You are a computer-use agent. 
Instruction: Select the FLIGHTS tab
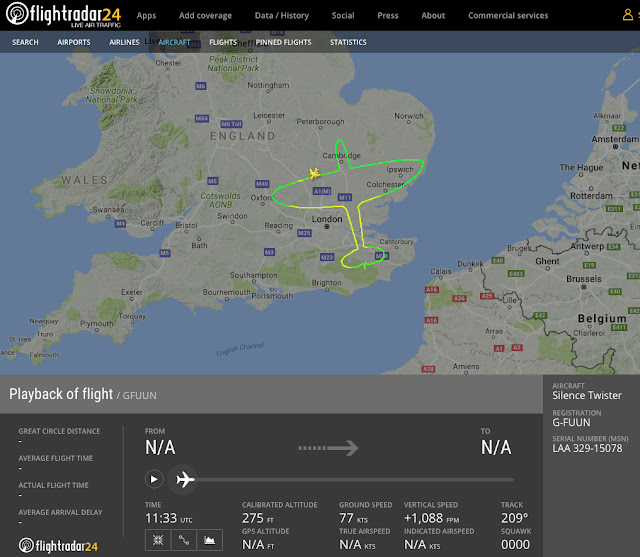point(223,42)
